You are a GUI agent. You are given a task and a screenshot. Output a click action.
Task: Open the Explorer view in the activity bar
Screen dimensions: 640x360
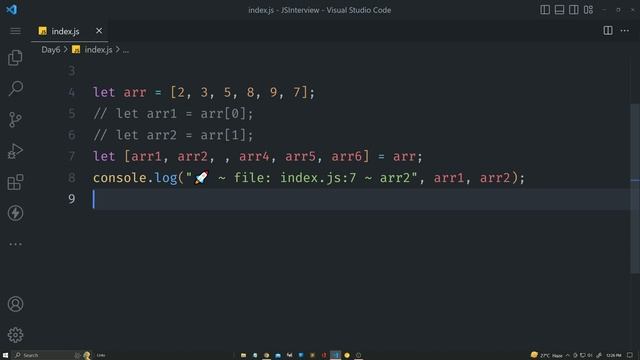[16, 58]
